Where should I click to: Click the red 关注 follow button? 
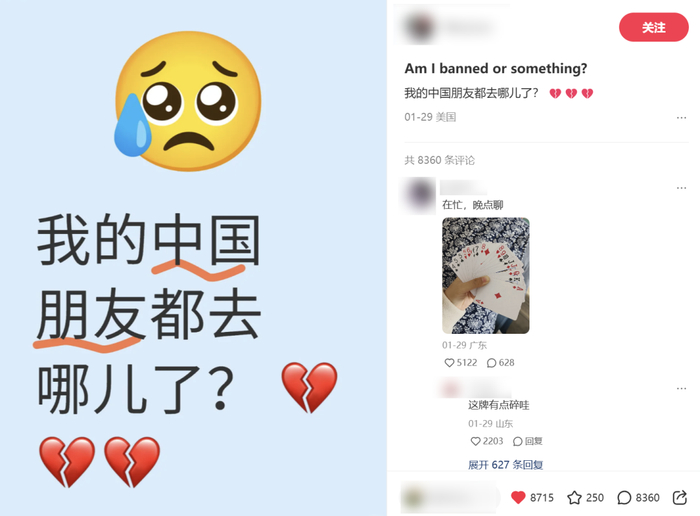653,27
